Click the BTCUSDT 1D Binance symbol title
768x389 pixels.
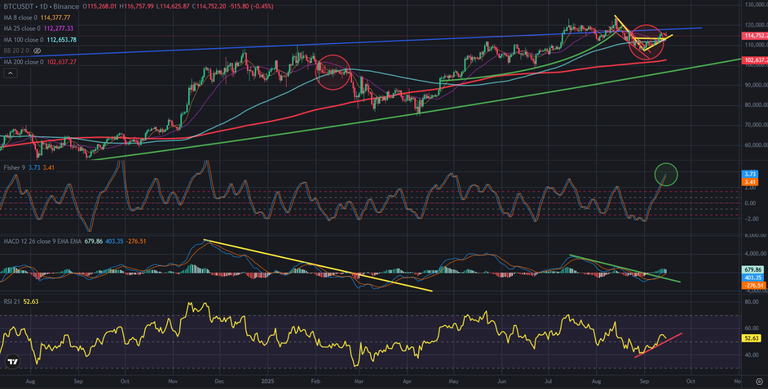click(41, 6)
